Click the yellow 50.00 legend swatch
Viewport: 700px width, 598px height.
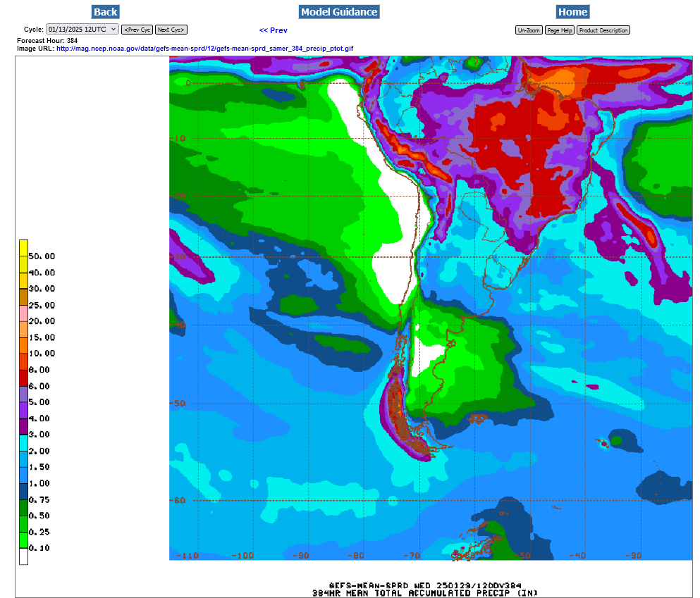tap(23, 247)
